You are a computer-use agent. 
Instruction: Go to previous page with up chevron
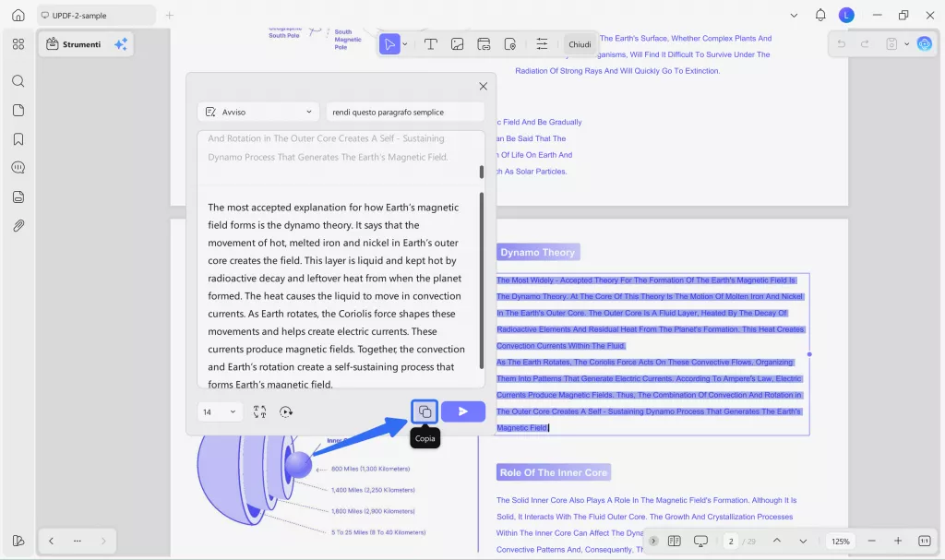coord(777,541)
